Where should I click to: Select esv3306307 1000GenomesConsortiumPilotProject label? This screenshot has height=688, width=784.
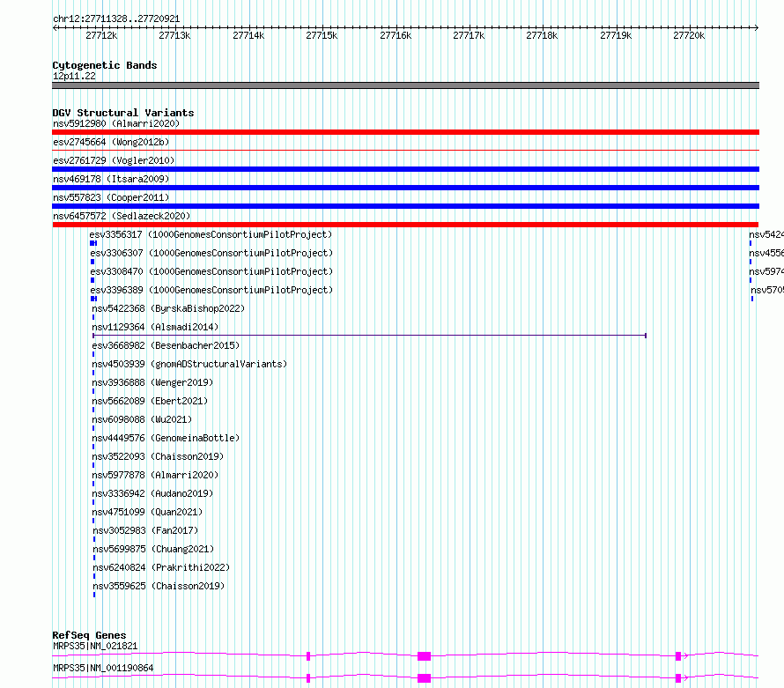pyautogui.click(x=211, y=253)
